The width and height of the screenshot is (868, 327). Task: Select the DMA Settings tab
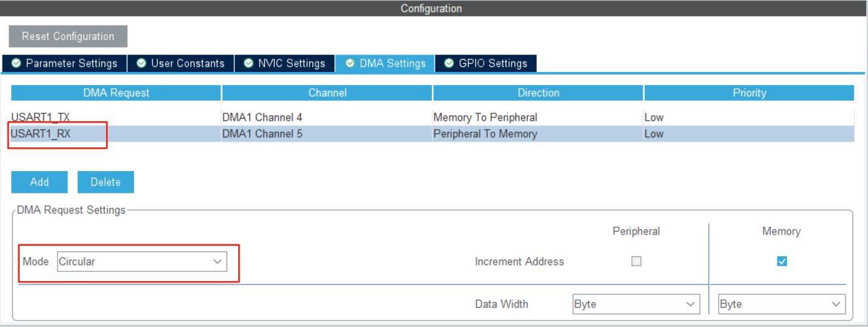(x=385, y=64)
